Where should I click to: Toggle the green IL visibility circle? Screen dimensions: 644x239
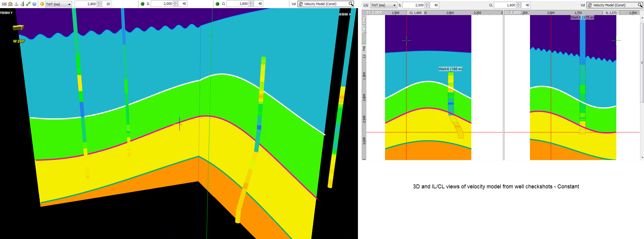[143, 4]
